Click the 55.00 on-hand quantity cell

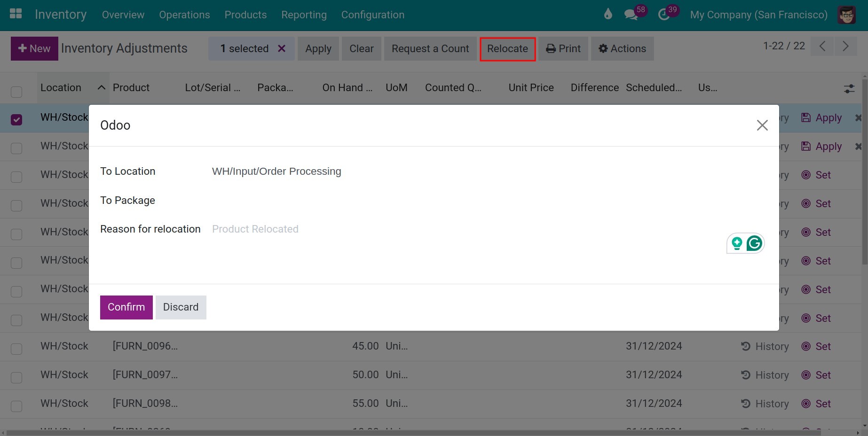(x=365, y=404)
